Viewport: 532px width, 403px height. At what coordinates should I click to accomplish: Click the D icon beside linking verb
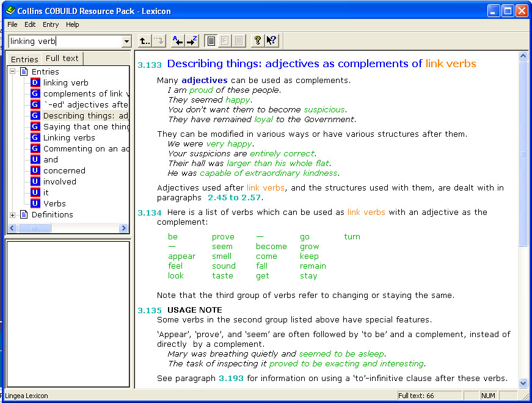35,82
